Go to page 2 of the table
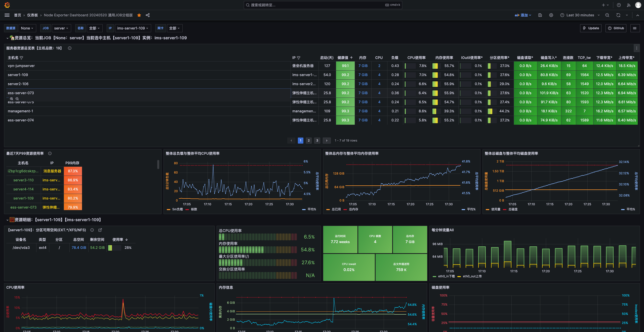 tap(309, 141)
